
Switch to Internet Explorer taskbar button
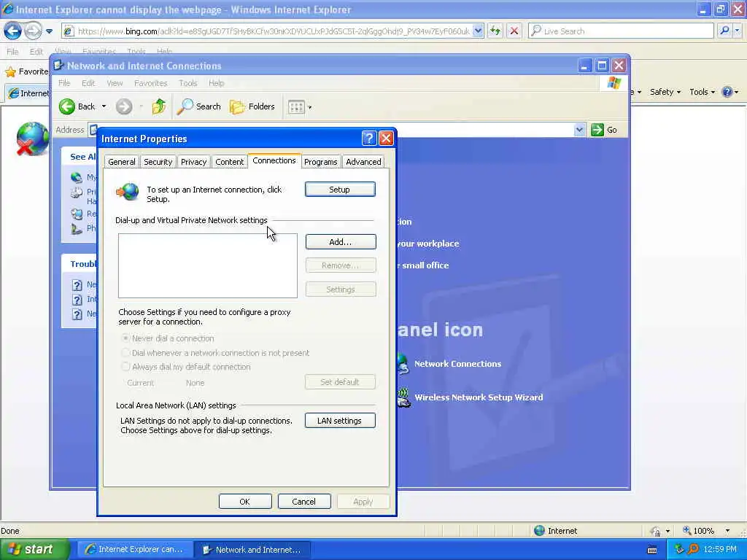pos(135,550)
